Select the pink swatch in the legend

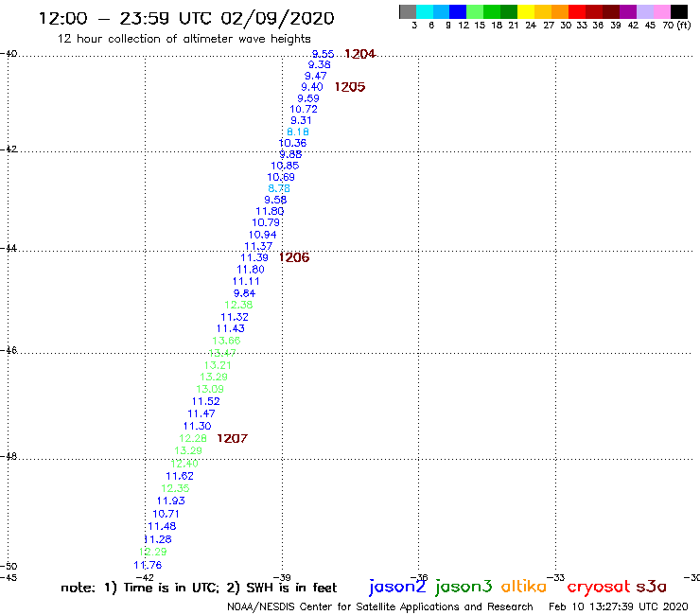point(662,11)
